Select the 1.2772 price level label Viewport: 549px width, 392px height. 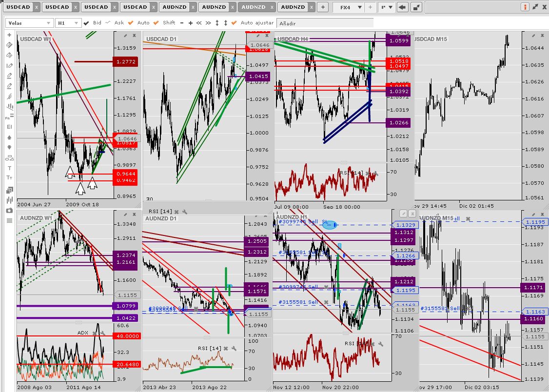click(125, 62)
